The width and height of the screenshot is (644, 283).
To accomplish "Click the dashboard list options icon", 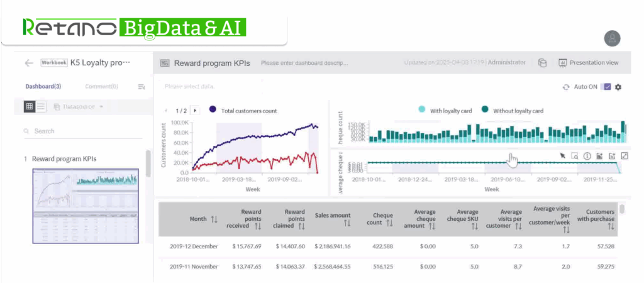I will 142,87.
